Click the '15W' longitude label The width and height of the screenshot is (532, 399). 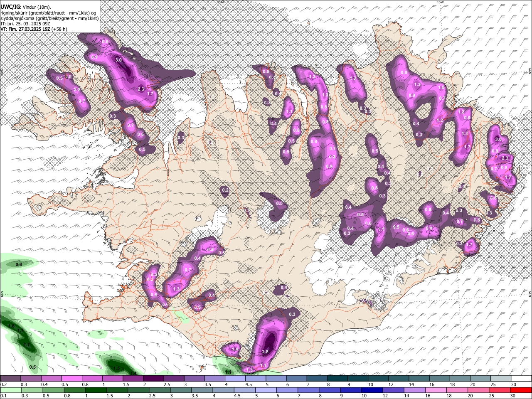pos(440,2)
